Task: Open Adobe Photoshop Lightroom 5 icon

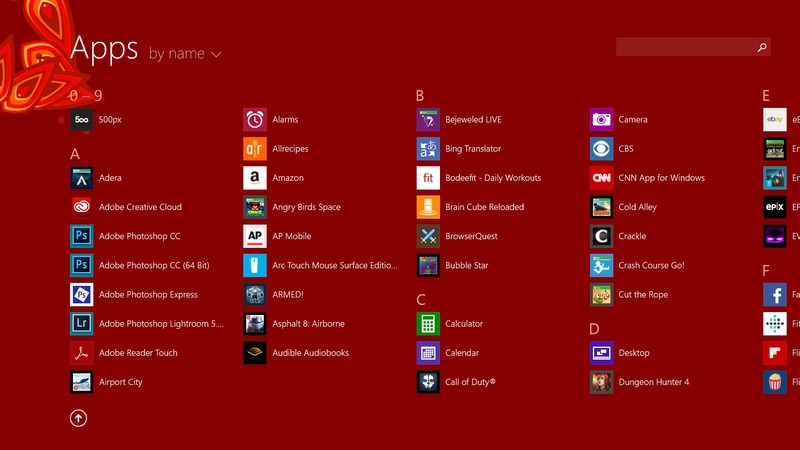Action: (x=82, y=323)
